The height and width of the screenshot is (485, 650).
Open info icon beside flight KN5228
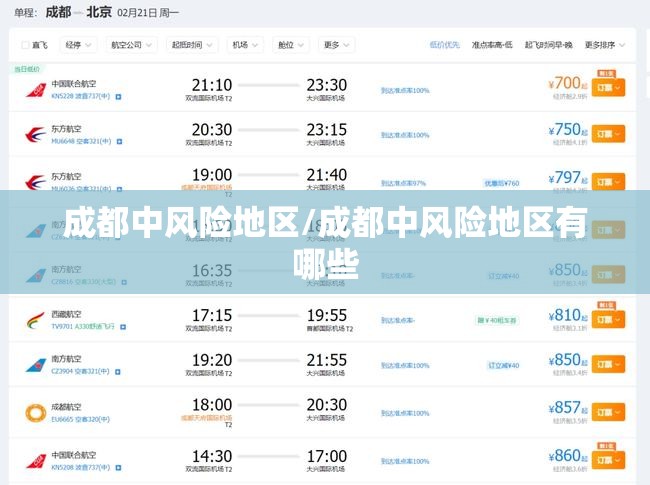[x=119, y=97]
